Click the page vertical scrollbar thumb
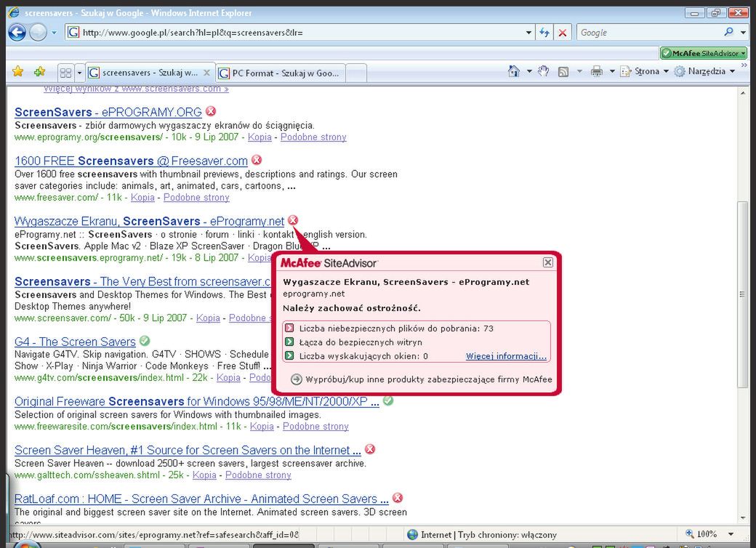Viewport: 756px width, 548px height. (742, 294)
